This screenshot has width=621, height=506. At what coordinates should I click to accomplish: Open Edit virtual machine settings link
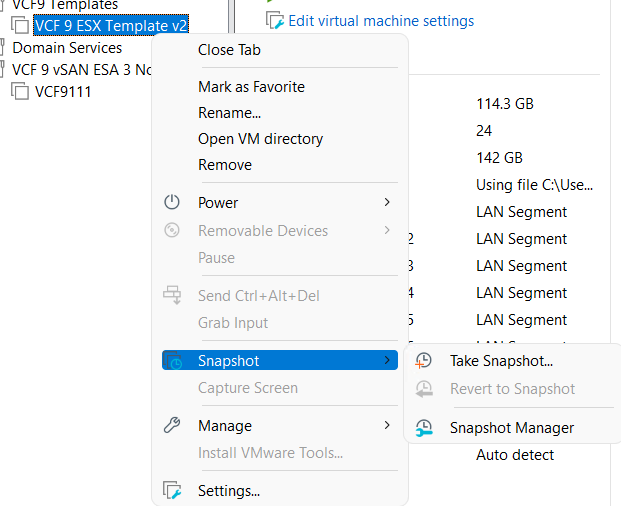click(381, 20)
